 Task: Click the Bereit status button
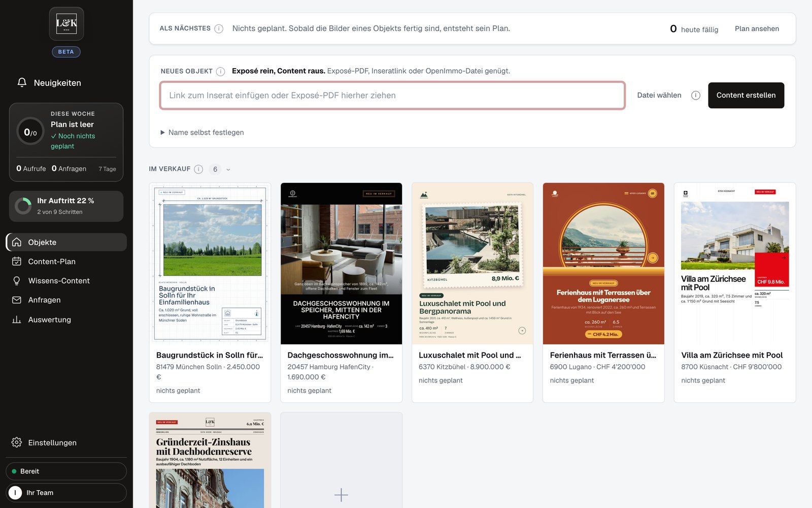click(66, 471)
